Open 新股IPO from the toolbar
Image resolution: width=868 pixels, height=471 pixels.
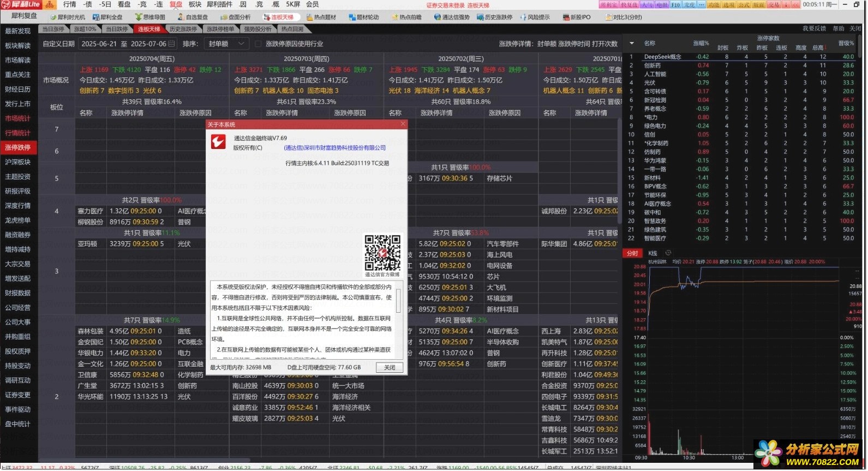pos(577,17)
